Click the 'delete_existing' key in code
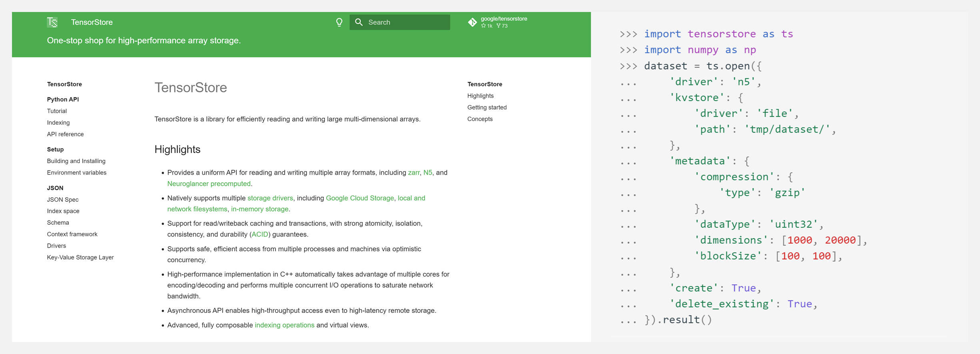The image size is (980, 354). coord(722,304)
